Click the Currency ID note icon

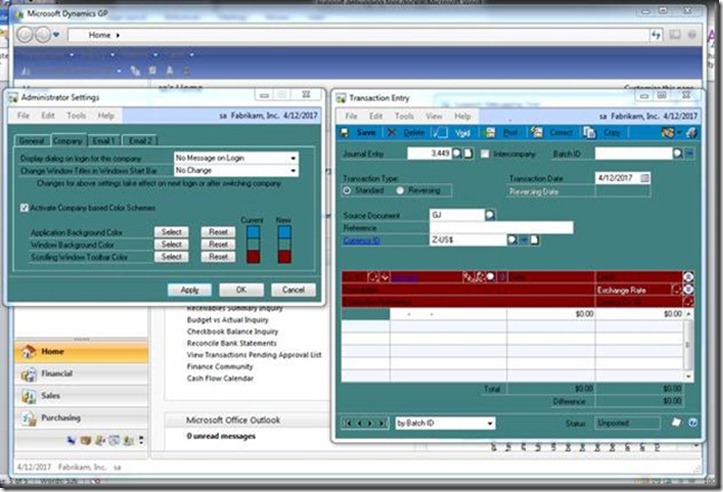[534, 240]
